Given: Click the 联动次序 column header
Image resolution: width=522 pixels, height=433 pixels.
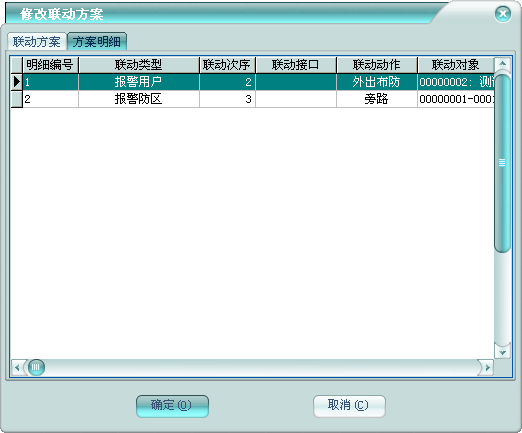Looking at the screenshot, I should coord(227,65).
